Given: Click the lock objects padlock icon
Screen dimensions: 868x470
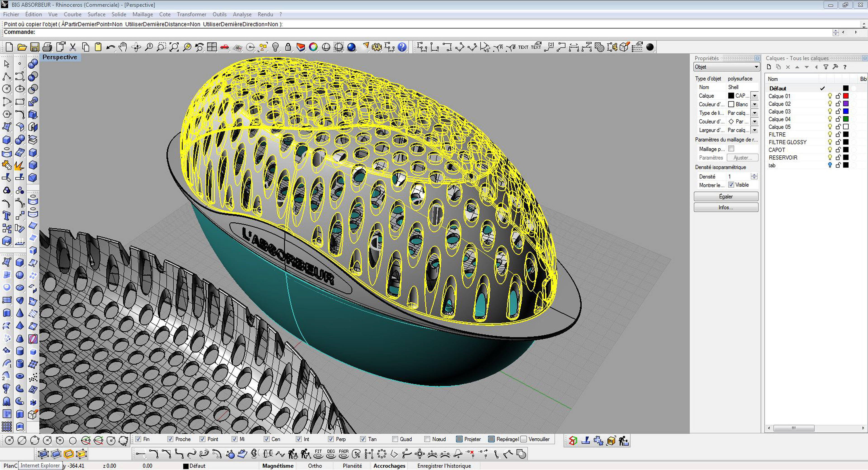Looking at the screenshot, I should [x=288, y=47].
